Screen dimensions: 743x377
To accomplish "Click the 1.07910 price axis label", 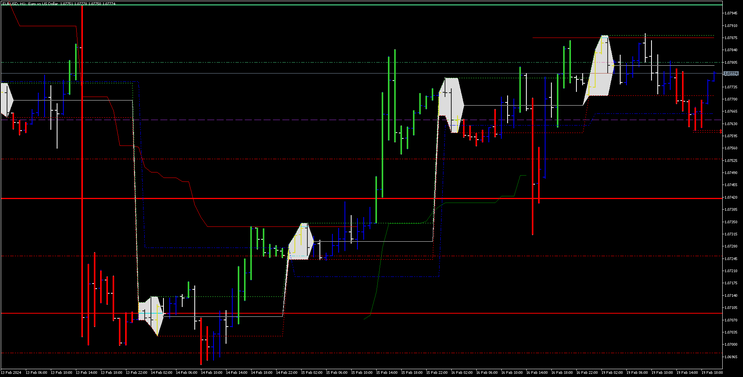I will coord(731,26).
